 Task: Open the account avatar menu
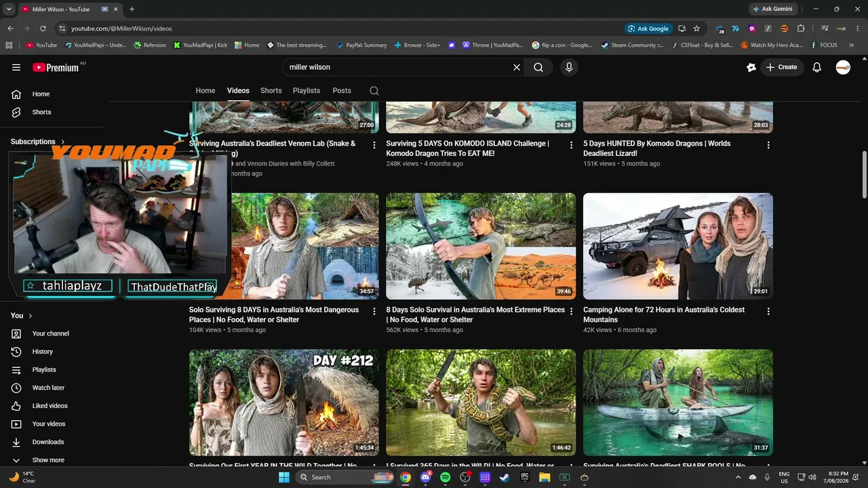[843, 67]
